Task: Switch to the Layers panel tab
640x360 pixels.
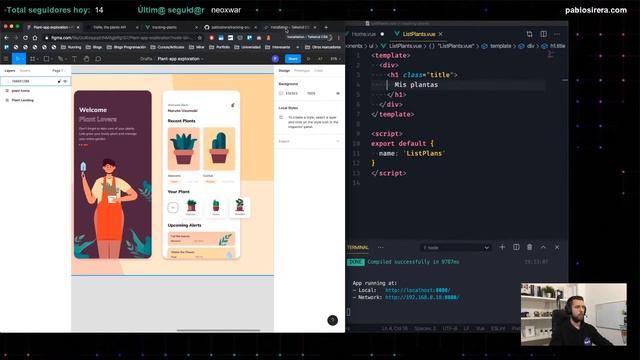Action: [10, 71]
